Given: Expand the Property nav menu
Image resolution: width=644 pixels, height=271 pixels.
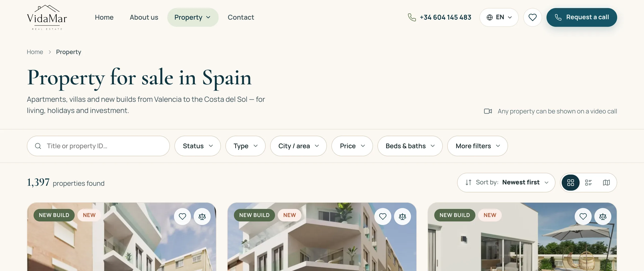Looking at the screenshot, I should [x=193, y=17].
